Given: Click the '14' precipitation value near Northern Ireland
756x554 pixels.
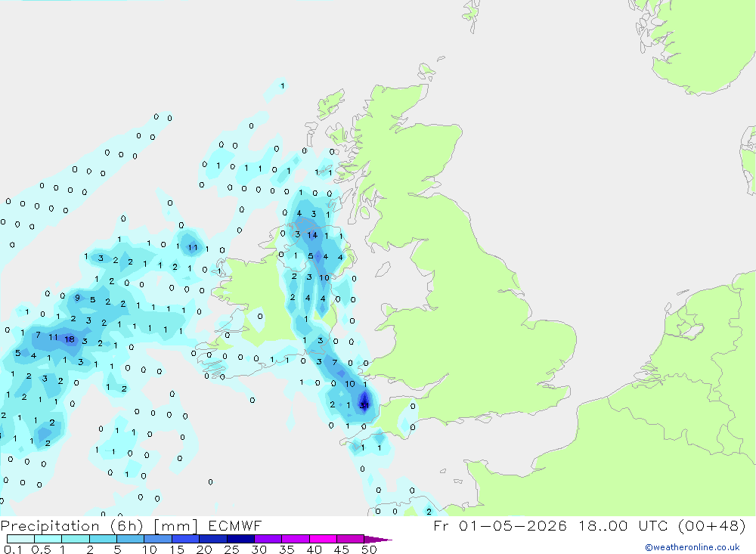Looking at the screenshot, I should 312,235.
